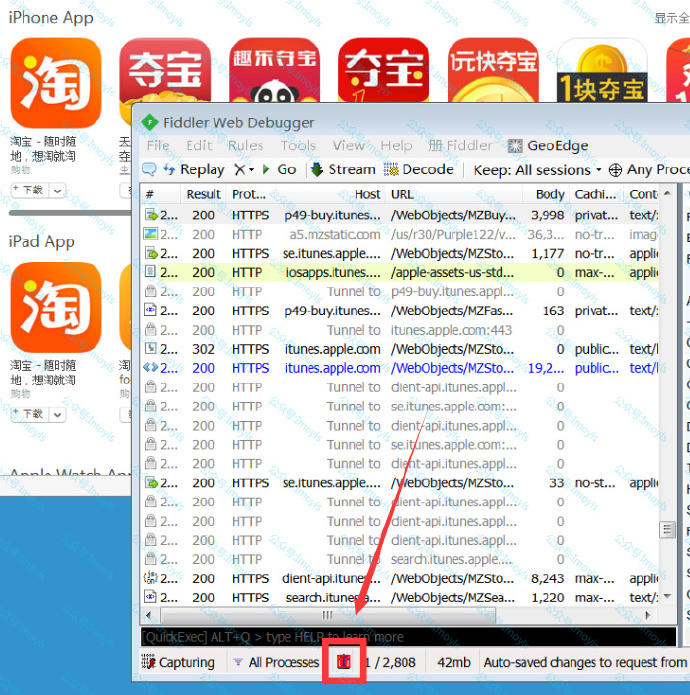Sort sessions by the Protocol column header
Screen dimensions: 690x695
click(249, 194)
